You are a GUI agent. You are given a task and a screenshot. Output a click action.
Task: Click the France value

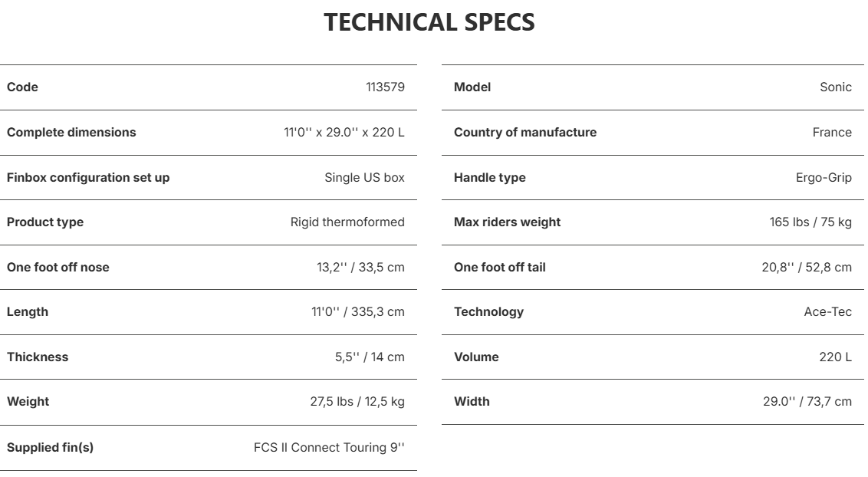[x=832, y=132]
